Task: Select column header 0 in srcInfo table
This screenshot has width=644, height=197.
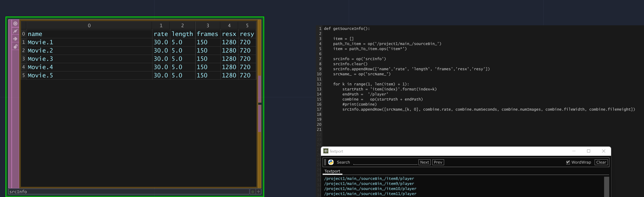Action: point(89,26)
